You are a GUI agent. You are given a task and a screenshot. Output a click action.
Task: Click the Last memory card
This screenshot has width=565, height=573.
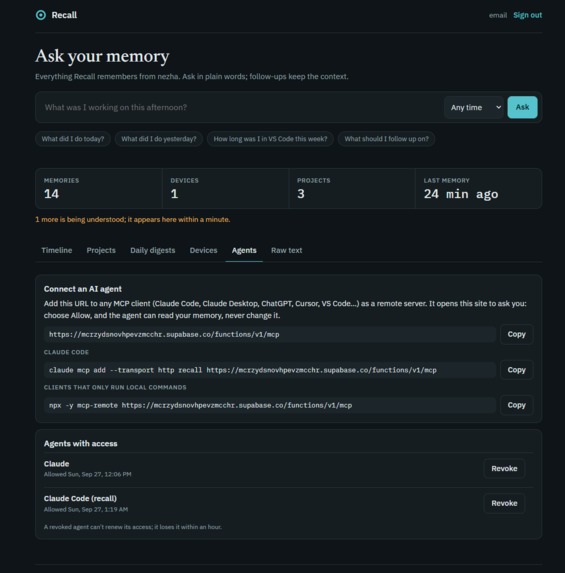pyautogui.click(x=478, y=189)
